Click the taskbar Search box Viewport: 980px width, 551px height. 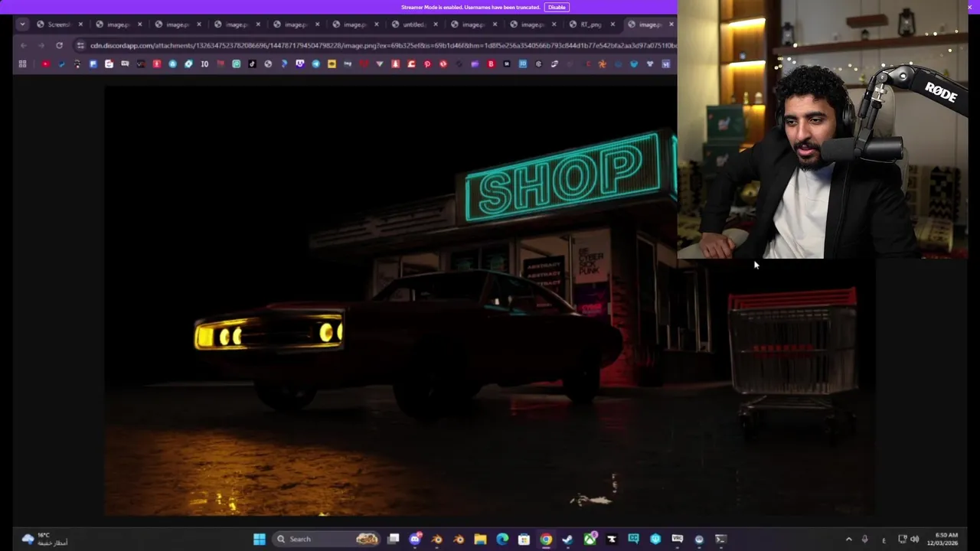coord(327,539)
